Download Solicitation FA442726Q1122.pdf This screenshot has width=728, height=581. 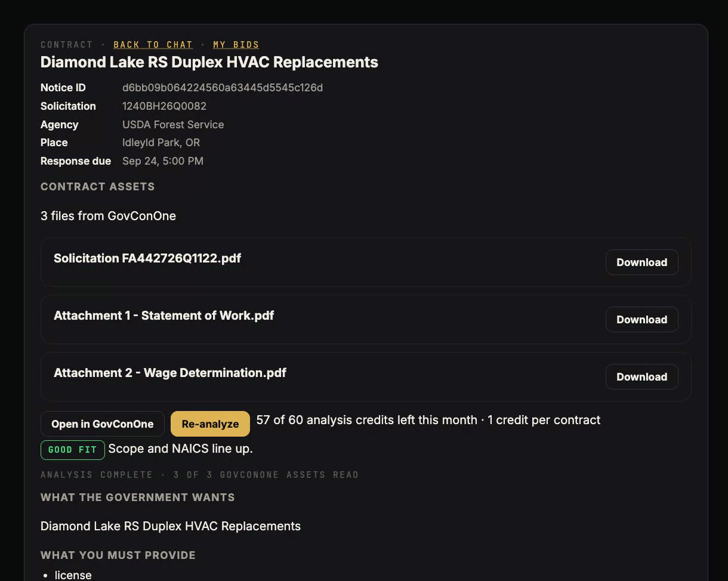[641, 262]
